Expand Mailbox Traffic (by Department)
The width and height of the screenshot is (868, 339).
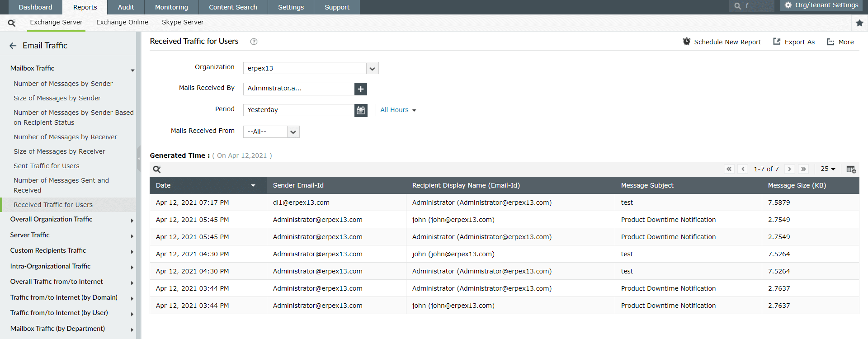(132, 330)
